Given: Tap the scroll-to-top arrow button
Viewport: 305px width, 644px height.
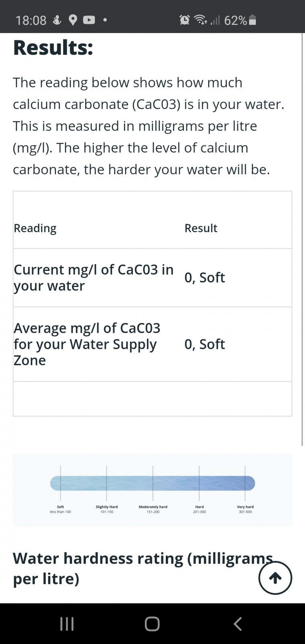Looking at the screenshot, I should coord(275,578).
